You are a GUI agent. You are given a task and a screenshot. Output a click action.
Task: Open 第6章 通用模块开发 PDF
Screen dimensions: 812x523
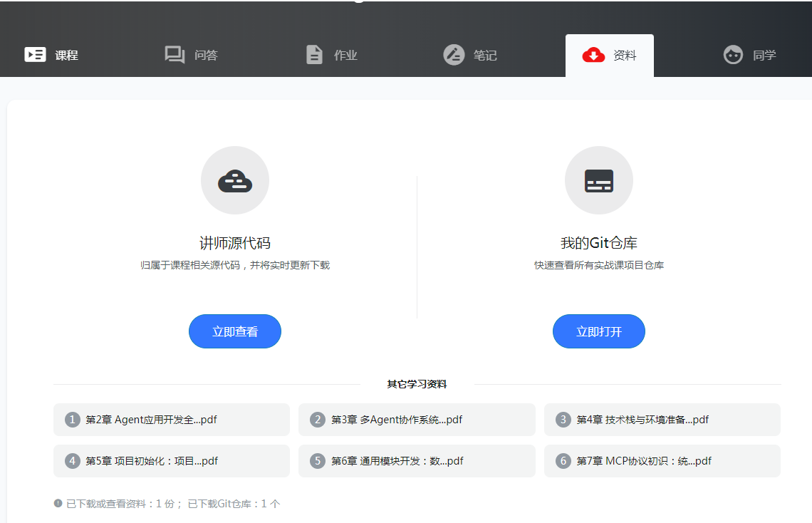[x=417, y=461]
